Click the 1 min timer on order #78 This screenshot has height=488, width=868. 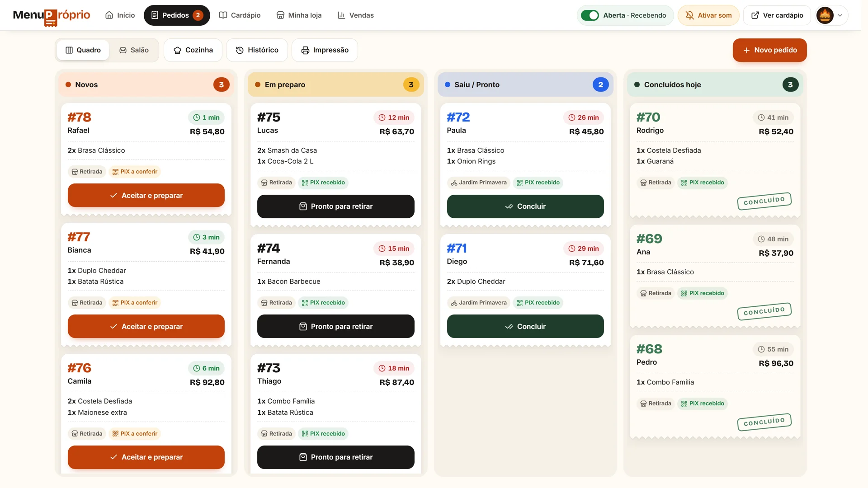tap(206, 117)
